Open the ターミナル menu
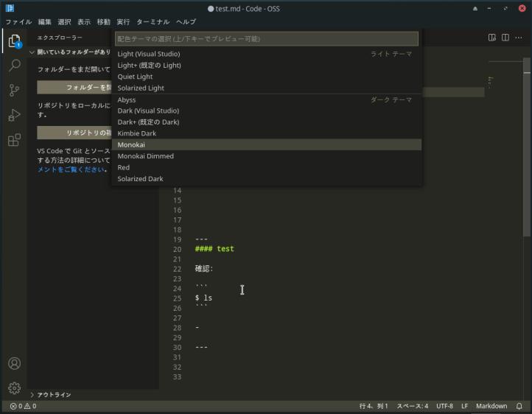This screenshot has height=414, width=532. (x=153, y=22)
